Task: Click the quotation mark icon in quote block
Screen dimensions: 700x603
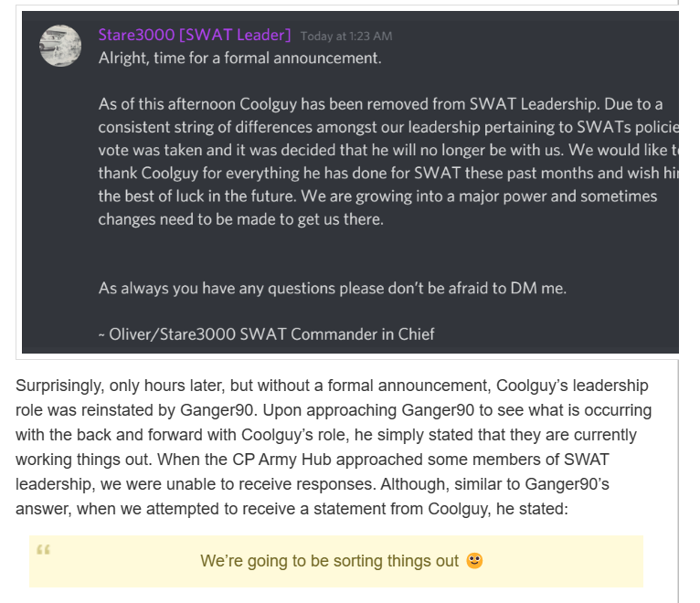Action: [43, 549]
